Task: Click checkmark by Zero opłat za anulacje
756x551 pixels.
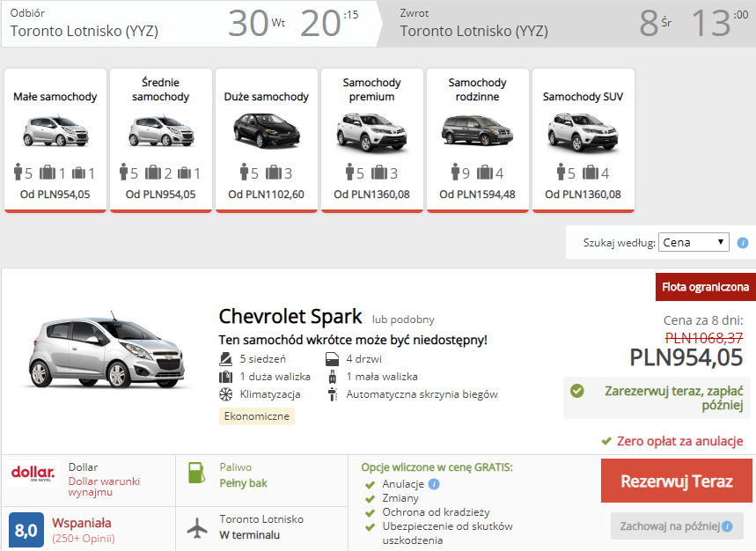Action: pos(606,441)
